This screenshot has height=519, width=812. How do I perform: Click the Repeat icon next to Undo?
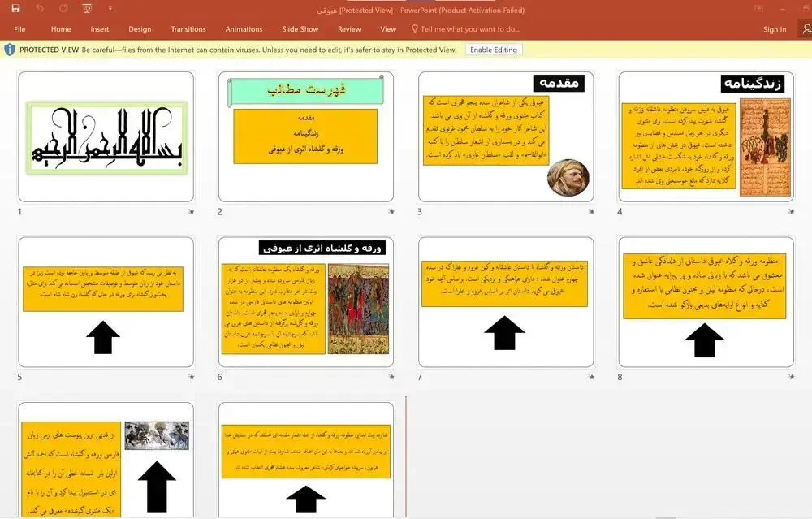pos(64,7)
